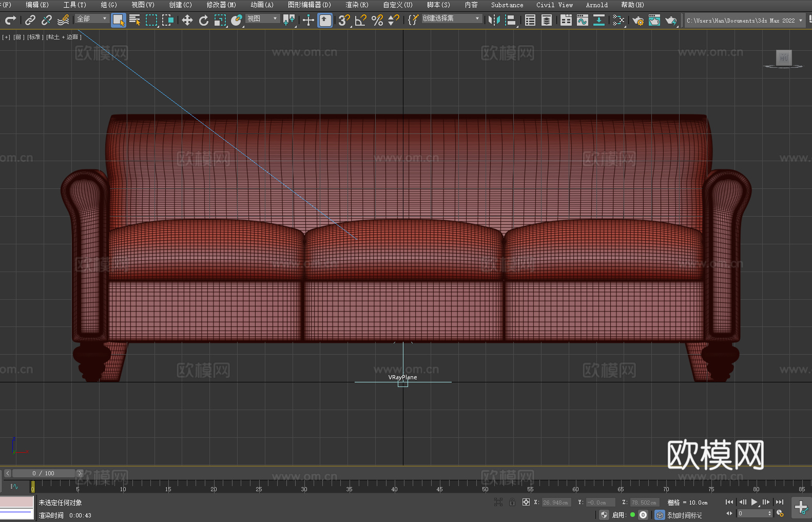Toggle the Percent Snap button
812x522 pixels.
(x=377, y=20)
